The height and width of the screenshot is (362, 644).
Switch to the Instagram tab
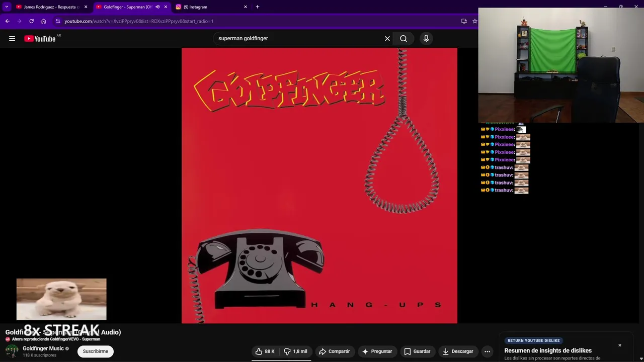(x=211, y=7)
